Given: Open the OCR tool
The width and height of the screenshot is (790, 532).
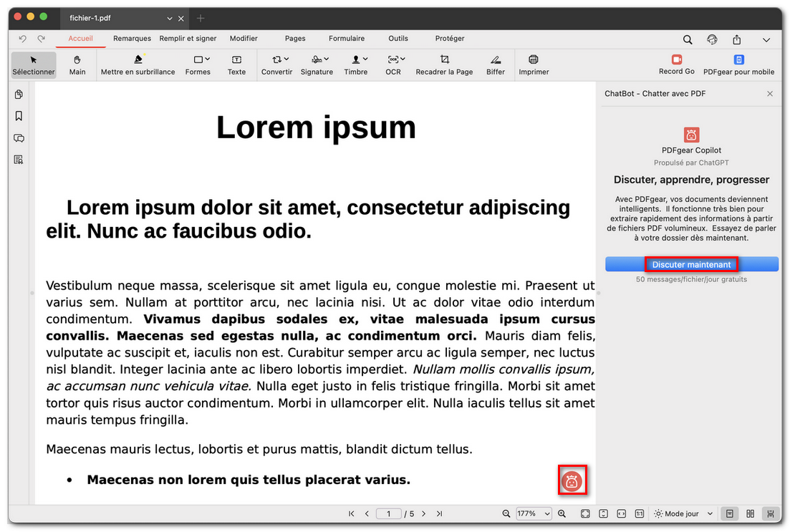Looking at the screenshot, I should (x=393, y=64).
